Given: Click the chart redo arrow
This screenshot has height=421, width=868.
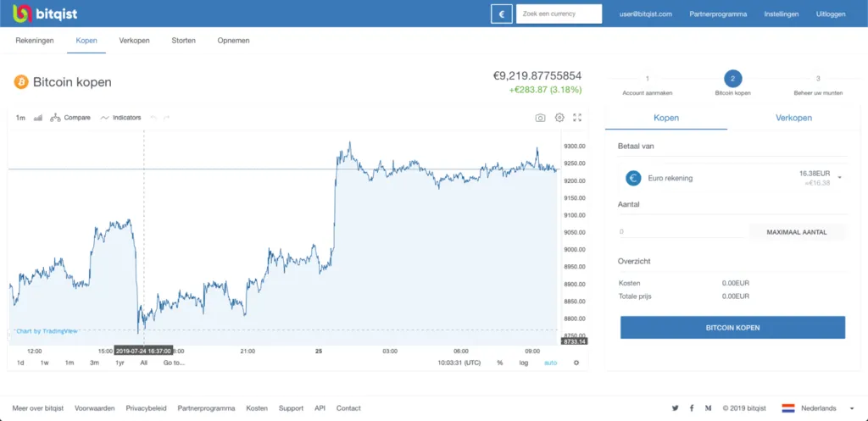Looking at the screenshot, I should [x=166, y=118].
